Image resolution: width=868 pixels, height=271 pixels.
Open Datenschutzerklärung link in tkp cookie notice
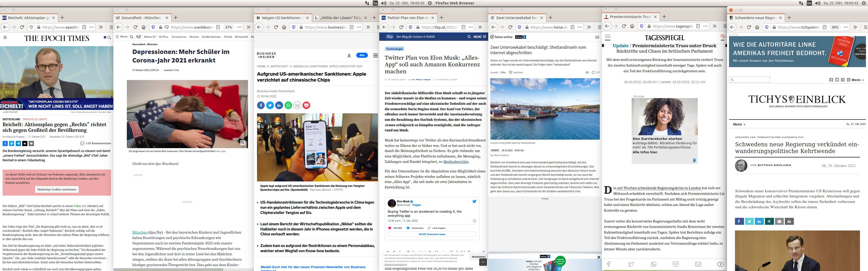[x=396, y=265]
